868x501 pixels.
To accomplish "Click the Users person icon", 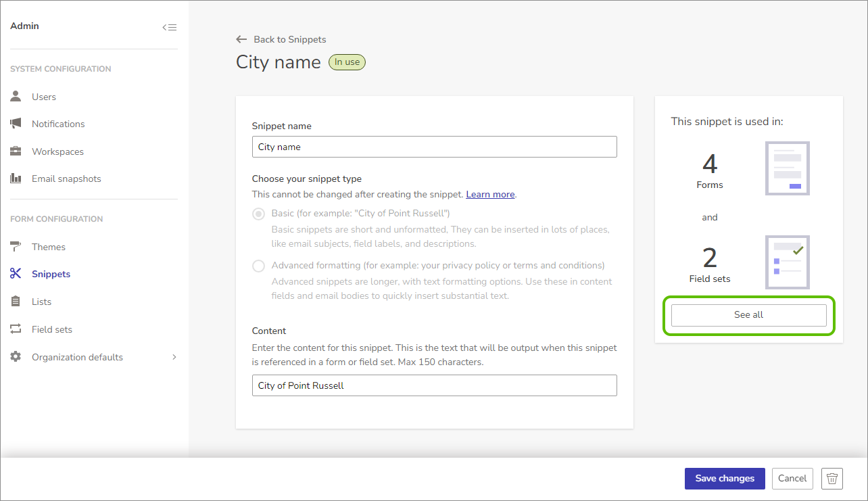I will (16, 97).
